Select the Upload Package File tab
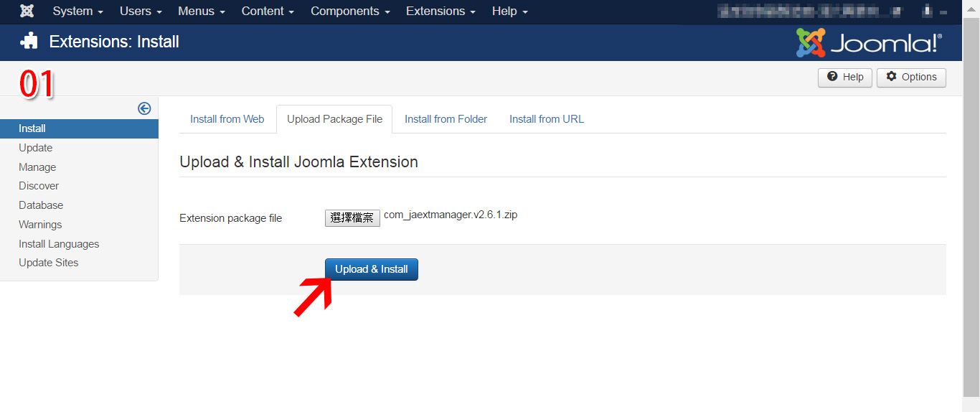This screenshot has height=412, width=980. point(334,119)
